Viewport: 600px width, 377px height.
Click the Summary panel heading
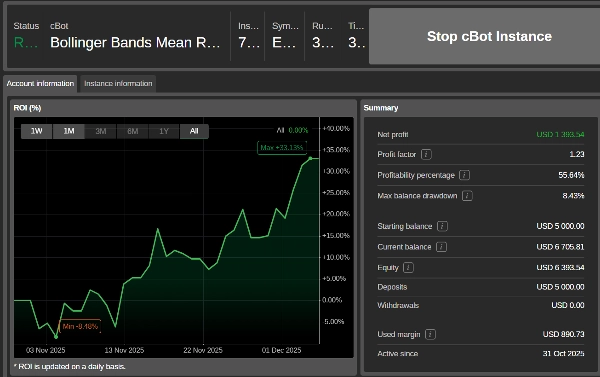[381, 108]
